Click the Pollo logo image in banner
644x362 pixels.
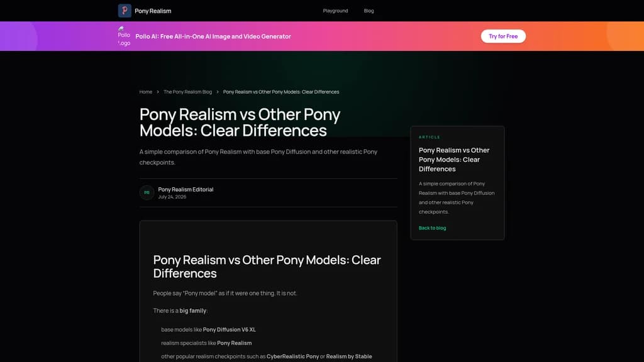click(x=124, y=36)
